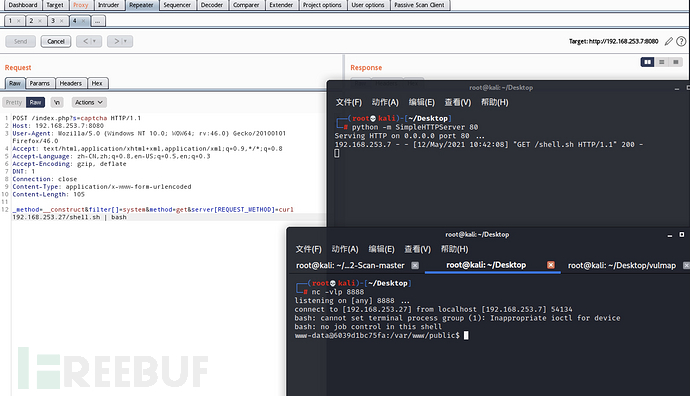Open 文件(F) menu in lower terminal
690x396 pixels.
point(308,249)
